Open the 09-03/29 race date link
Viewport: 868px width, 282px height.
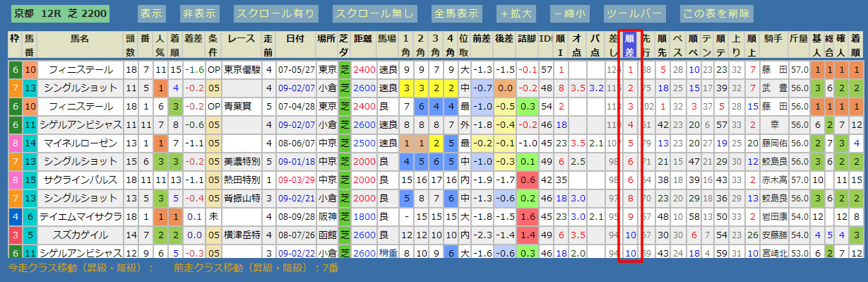tap(295, 180)
